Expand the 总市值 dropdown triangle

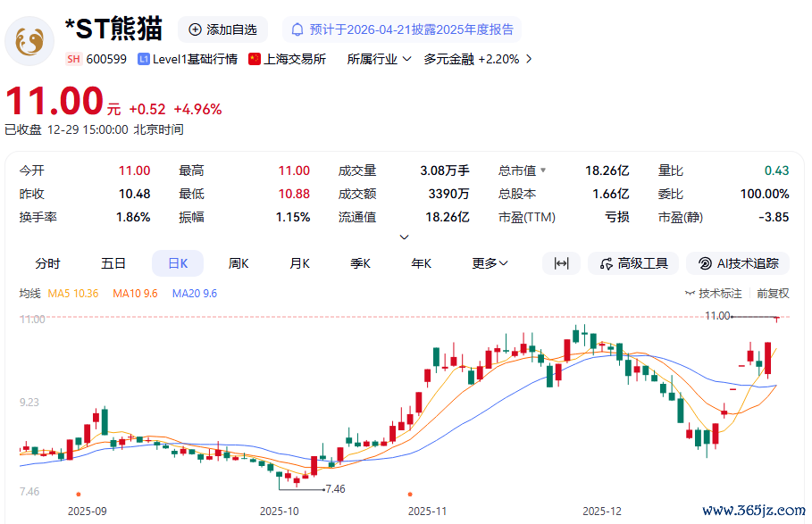[543, 170]
